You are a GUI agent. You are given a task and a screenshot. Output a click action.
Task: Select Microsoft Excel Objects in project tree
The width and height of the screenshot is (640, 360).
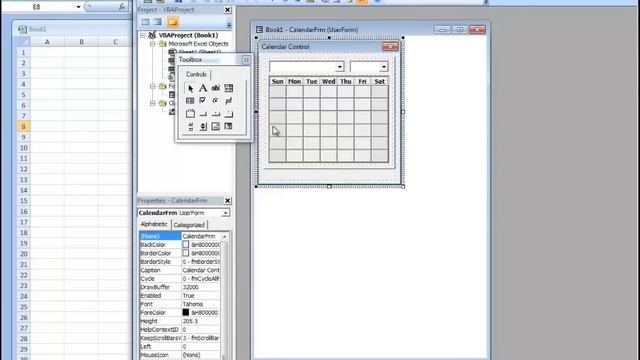[198, 44]
